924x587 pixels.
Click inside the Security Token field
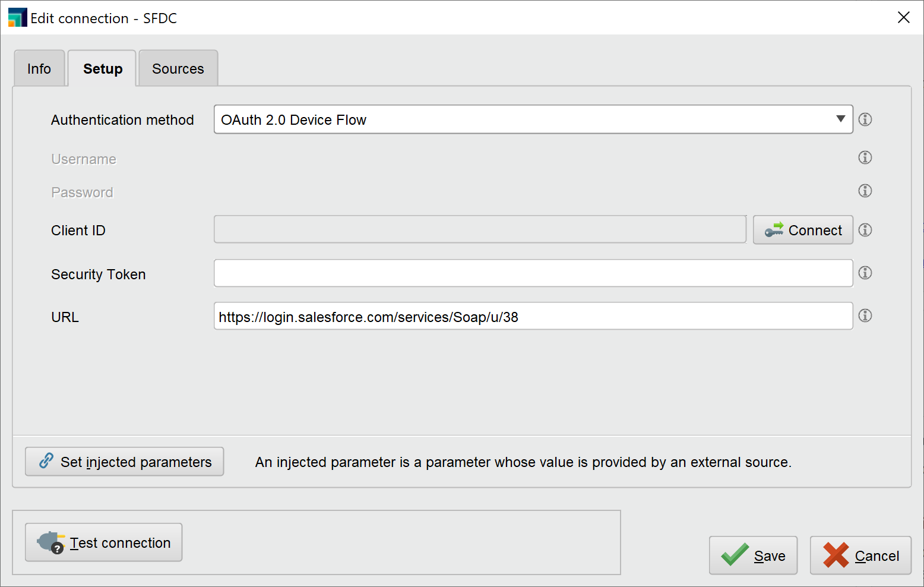tap(533, 273)
